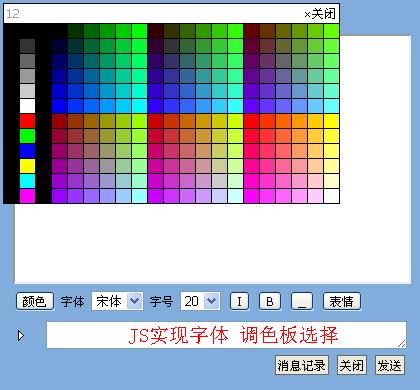Select the cyan swatch in the left column
The height and width of the screenshot is (390, 420).
(27, 181)
